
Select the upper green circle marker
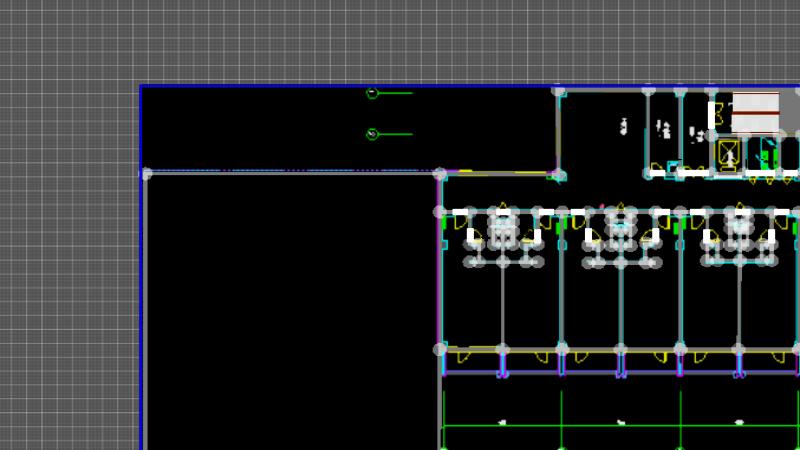372,93
